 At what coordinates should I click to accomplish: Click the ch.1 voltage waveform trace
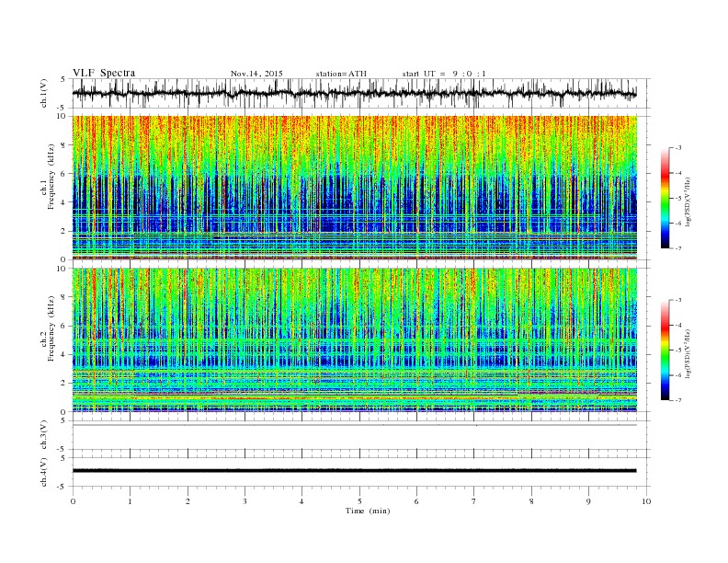click(x=354, y=93)
